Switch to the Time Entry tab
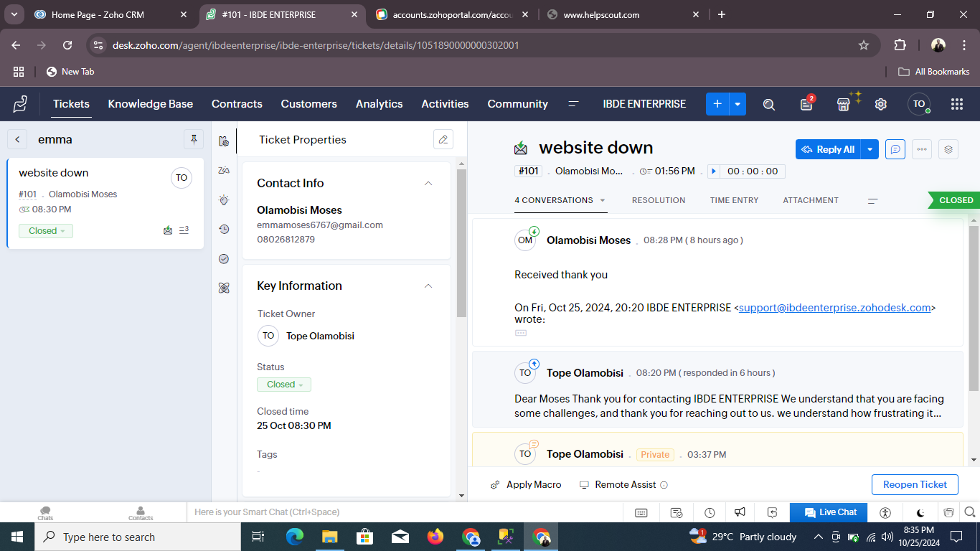The width and height of the screenshot is (980, 551). tap(735, 200)
